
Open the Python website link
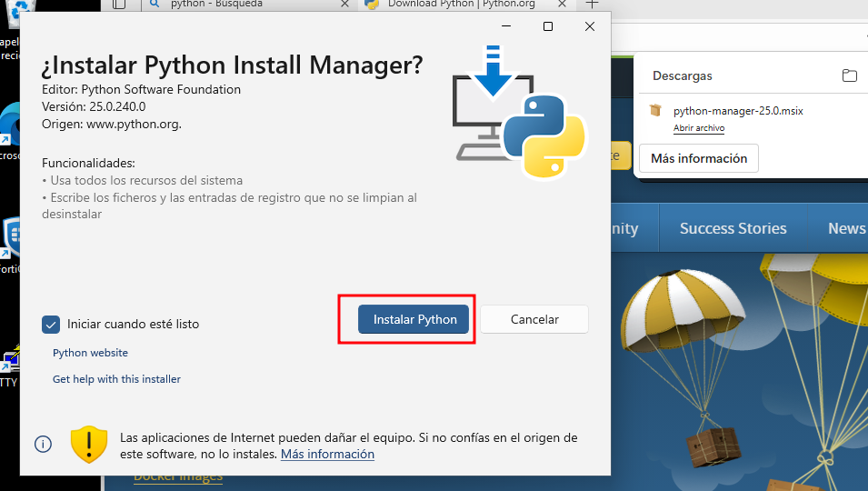[90, 353]
